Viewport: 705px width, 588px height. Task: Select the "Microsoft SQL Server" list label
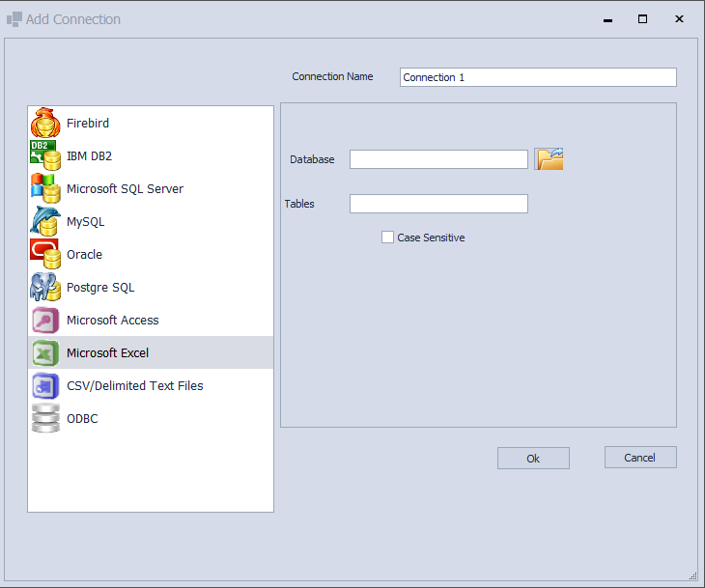pyautogui.click(x=125, y=189)
